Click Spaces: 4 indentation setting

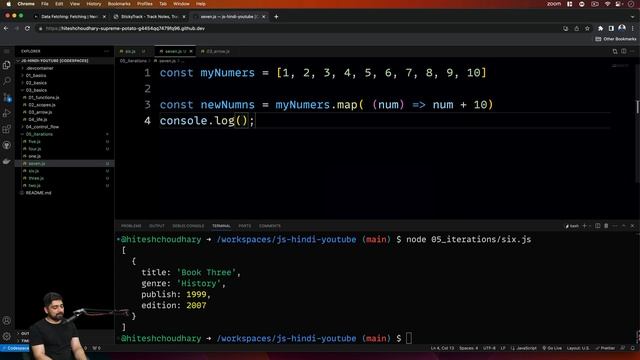pos(469,348)
